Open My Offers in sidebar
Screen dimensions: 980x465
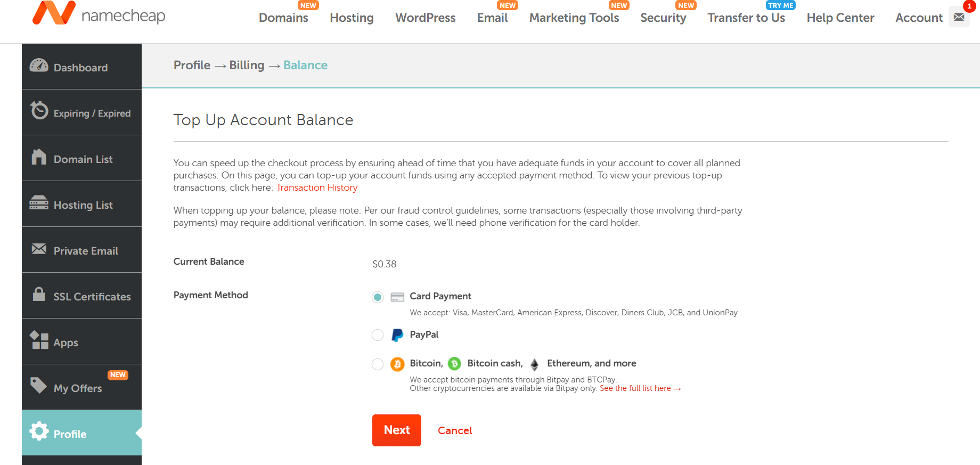pos(81,387)
